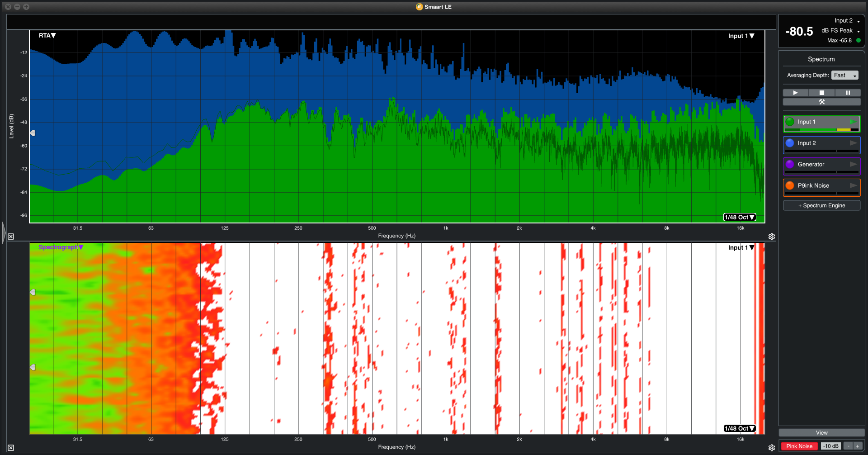Select the Input 1 spectrum engine
Image resolution: width=868 pixels, height=455 pixels.
[822, 124]
